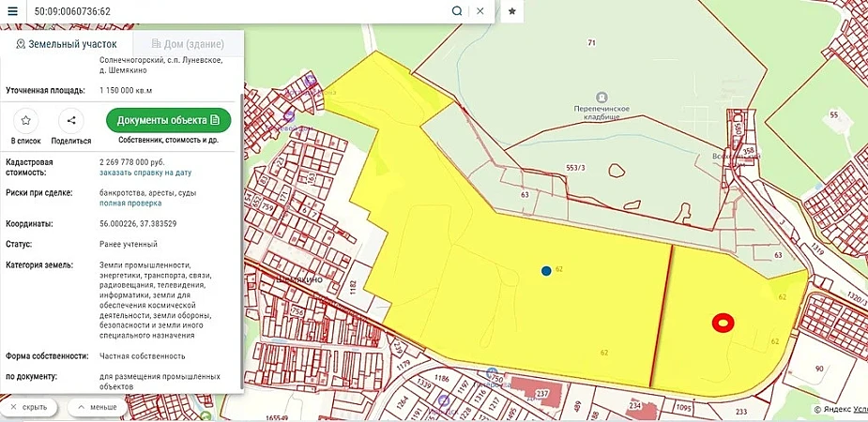Add parcel to list with star button
This screenshot has width=868, height=422.
coord(26,121)
